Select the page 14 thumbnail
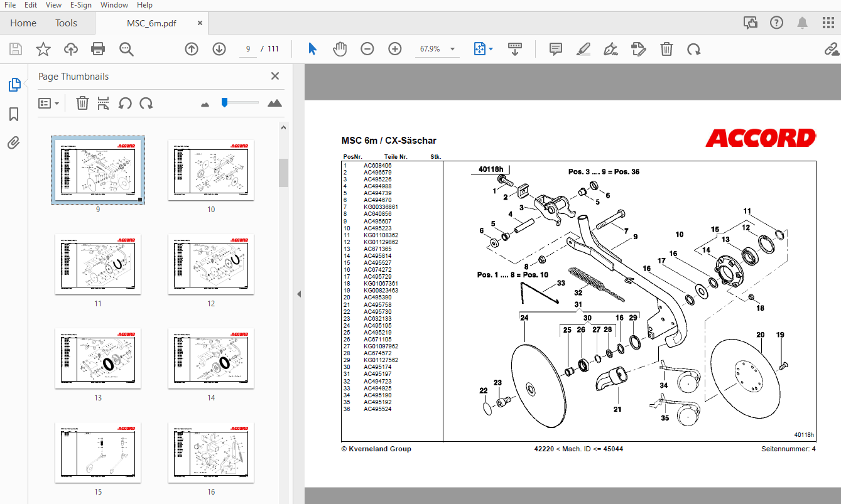This screenshot has height=504, width=841. tap(211, 358)
